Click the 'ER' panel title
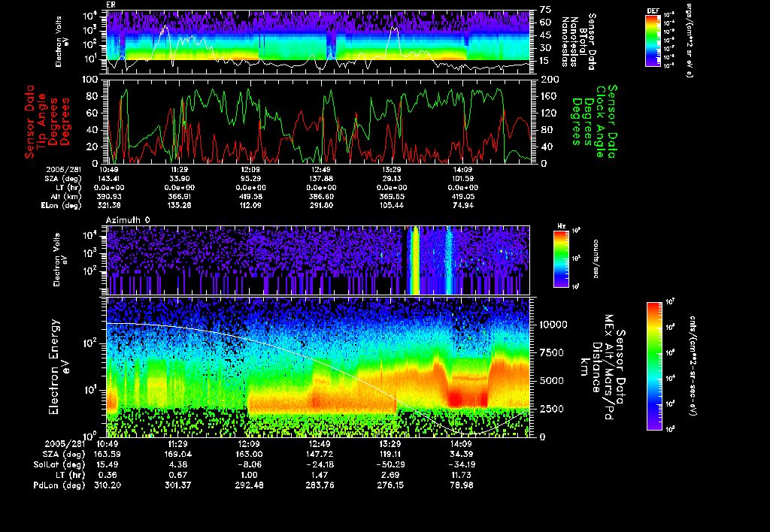Viewport: 770px width, 532px height. coord(111,5)
